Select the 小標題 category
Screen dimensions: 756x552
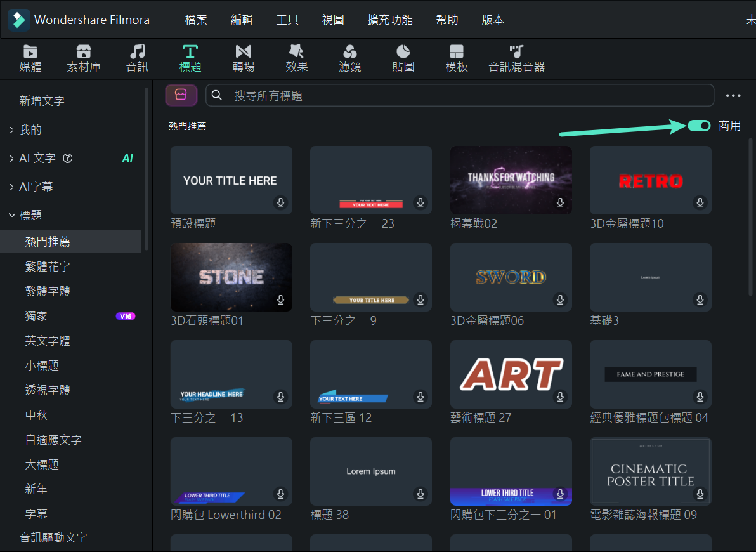pyautogui.click(x=42, y=365)
